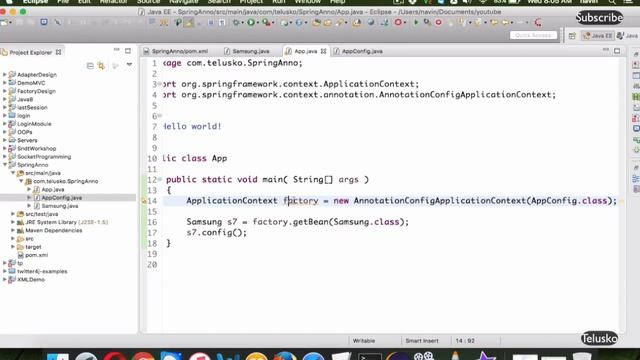Maximize the Project Explorer view
The width and height of the screenshot is (640, 360).
[x=128, y=51]
